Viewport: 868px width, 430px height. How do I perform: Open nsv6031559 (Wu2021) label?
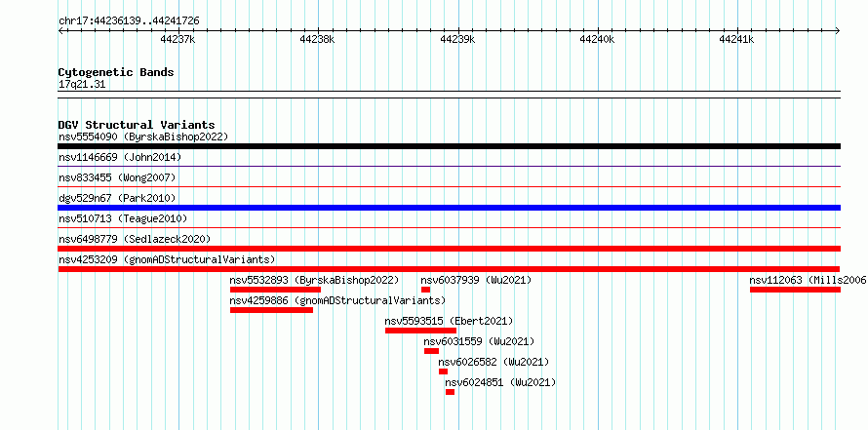(x=480, y=341)
